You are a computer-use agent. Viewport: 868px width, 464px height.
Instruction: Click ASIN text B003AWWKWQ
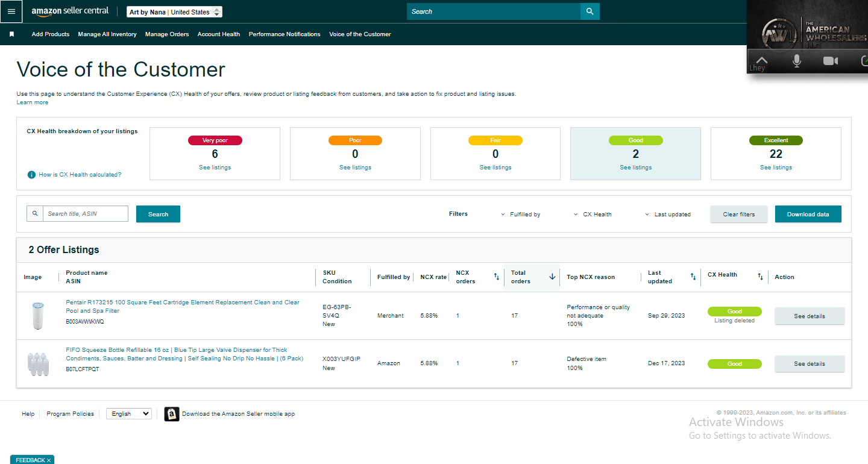click(85, 322)
